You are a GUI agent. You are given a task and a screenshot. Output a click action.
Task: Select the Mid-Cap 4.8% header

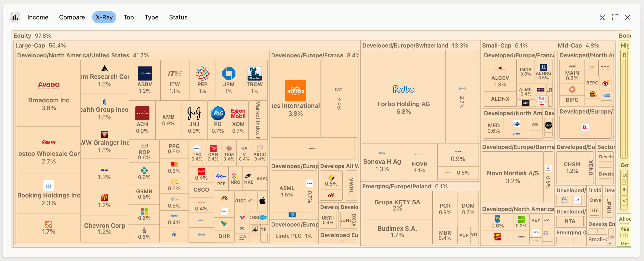point(579,45)
